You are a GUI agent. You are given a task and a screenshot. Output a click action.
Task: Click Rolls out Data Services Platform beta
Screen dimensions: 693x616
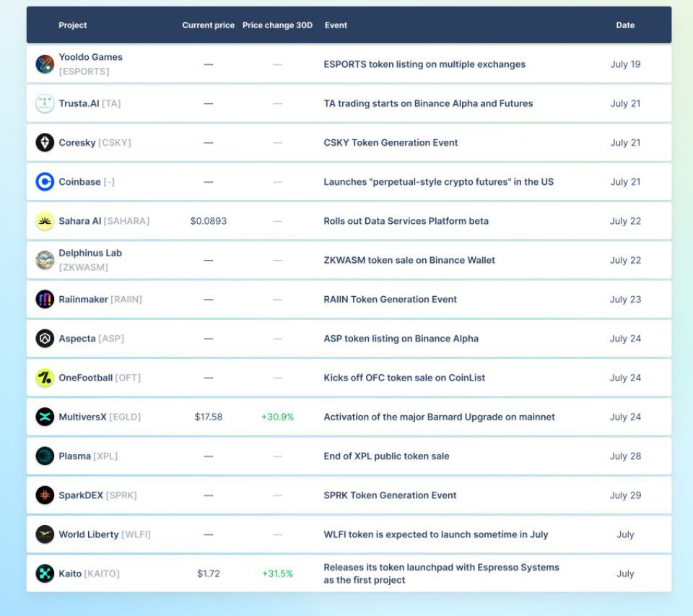click(406, 221)
